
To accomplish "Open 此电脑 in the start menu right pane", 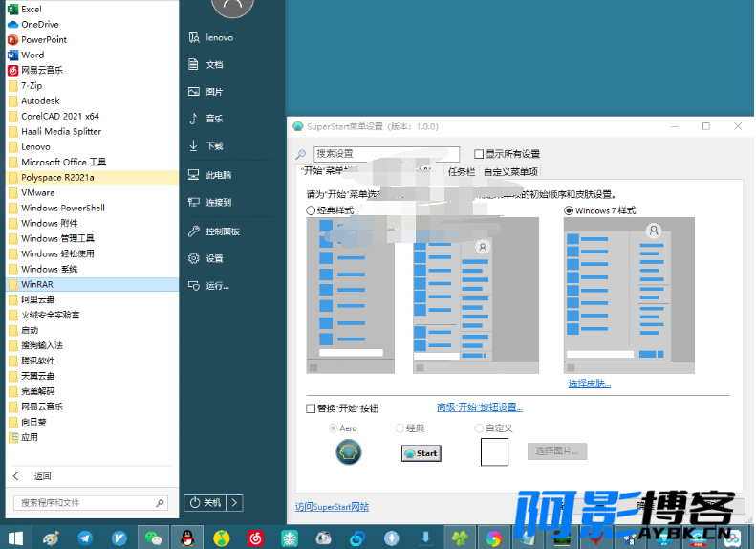I will [210, 175].
